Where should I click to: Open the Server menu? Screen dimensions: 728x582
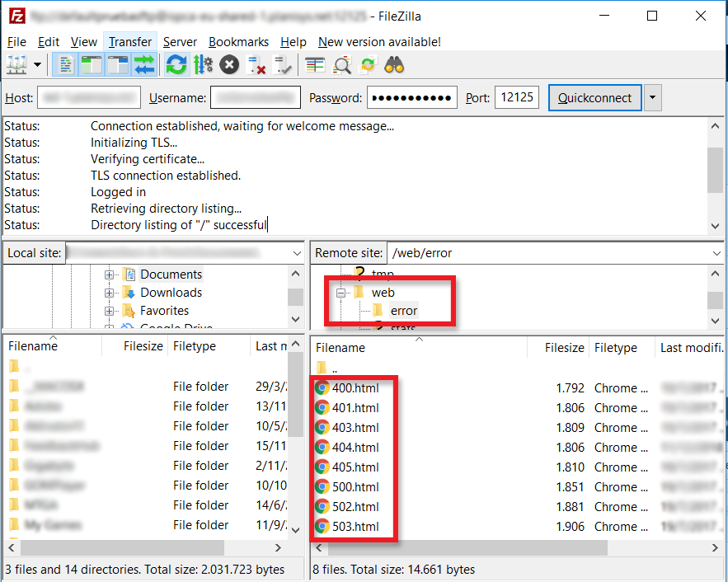pos(180,42)
